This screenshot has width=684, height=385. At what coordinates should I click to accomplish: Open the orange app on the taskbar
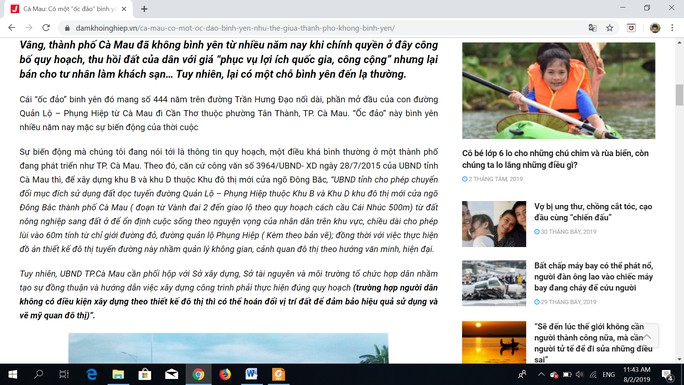pos(278,374)
